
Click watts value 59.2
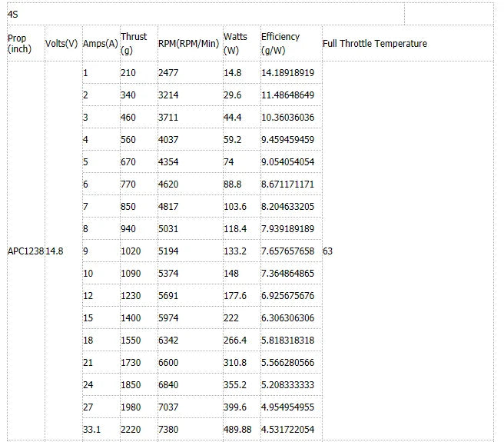pyautogui.click(x=232, y=140)
